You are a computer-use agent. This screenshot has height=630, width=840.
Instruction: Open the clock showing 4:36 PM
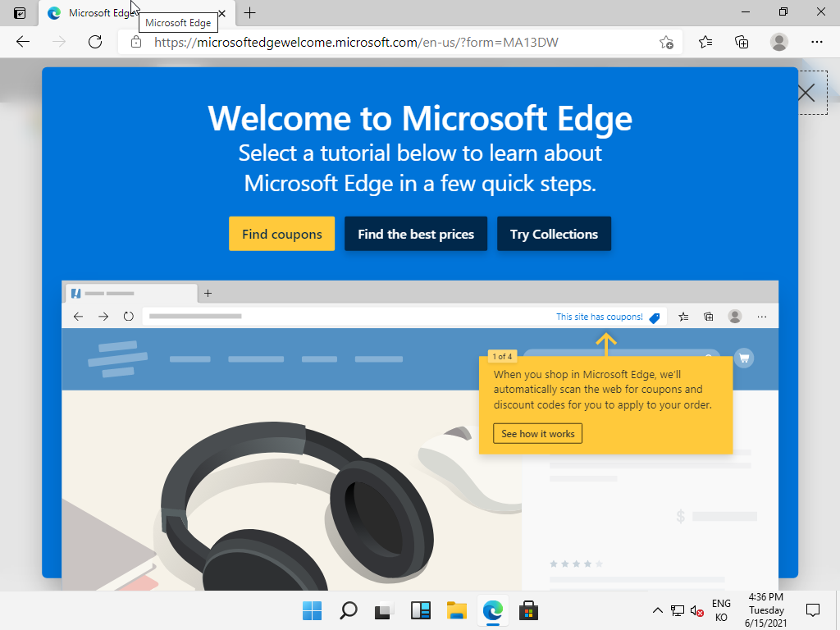[x=766, y=610]
